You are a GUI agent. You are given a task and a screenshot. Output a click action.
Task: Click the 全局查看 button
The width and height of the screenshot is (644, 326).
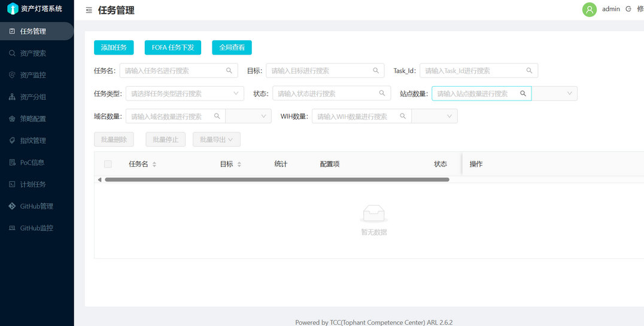pos(232,47)
